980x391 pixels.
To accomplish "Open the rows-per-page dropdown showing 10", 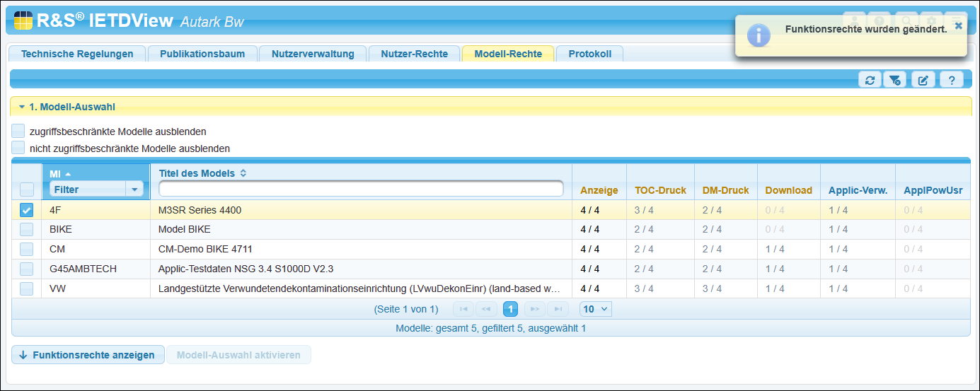I will [x=595, y=309].
